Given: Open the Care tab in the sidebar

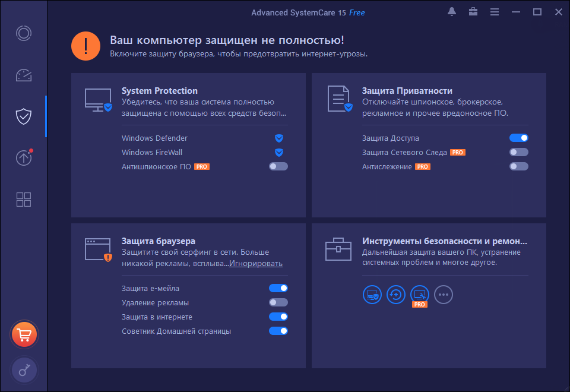Looking at the screenshot, I should coord(23,33).
